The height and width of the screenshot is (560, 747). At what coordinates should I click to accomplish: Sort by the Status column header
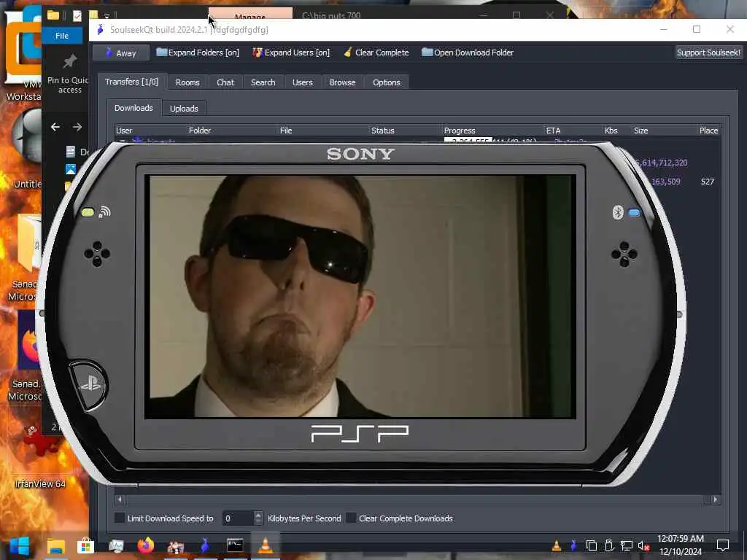click(x=406, y=131)
